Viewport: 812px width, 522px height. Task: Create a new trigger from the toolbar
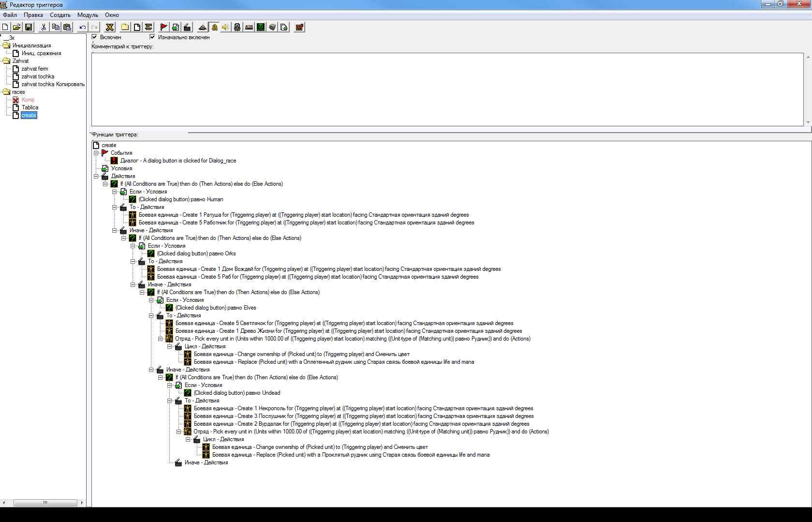(x=137, y=27)
